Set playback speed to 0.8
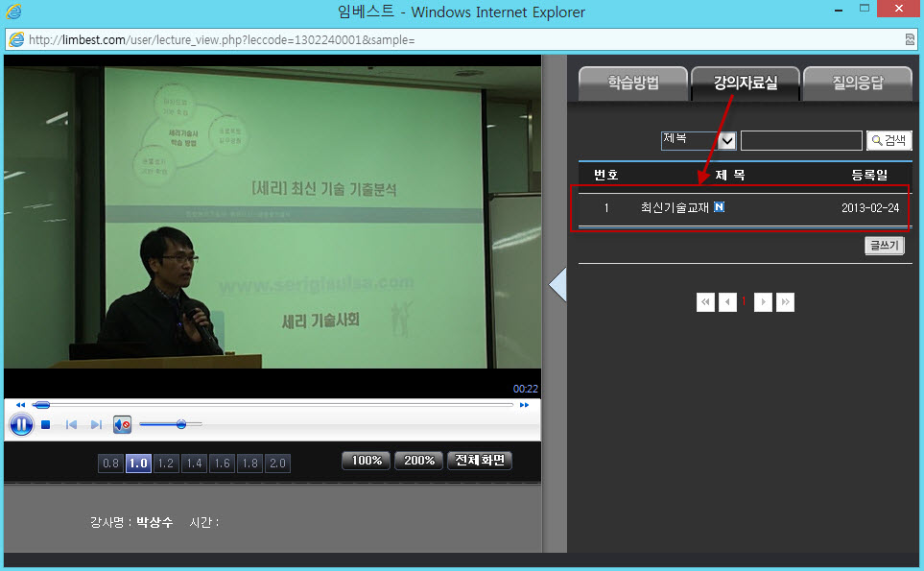924x571 pixels. 110,464
